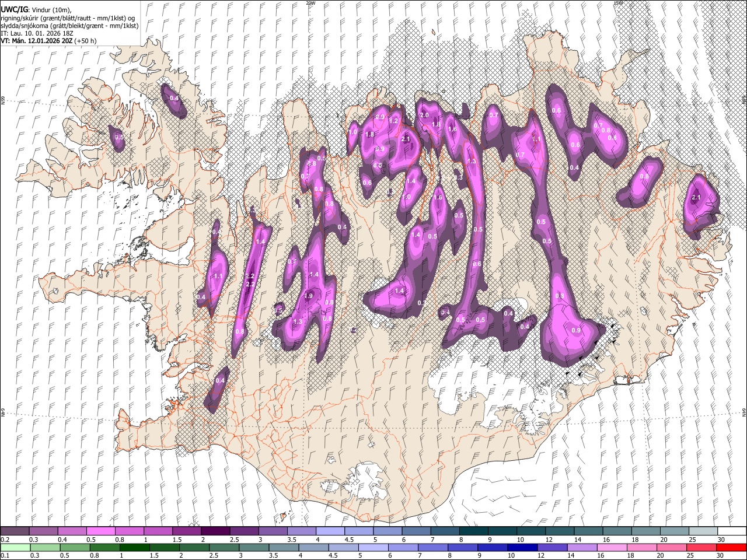This screenshot has width=747, height=560.
Task: Click the snow legend swatch between 6 and 7
Action: pos(416,531)
